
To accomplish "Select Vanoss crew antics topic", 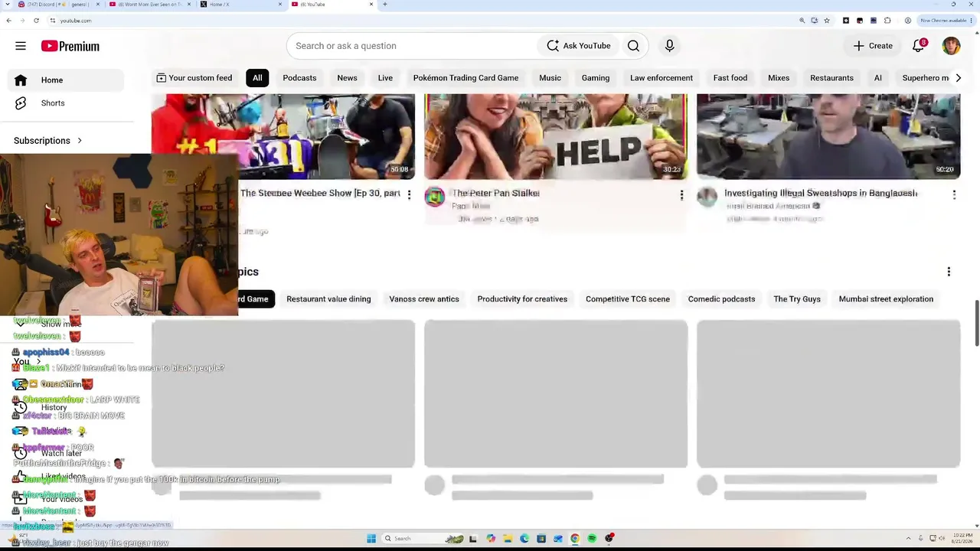I will tap(424, 299).
